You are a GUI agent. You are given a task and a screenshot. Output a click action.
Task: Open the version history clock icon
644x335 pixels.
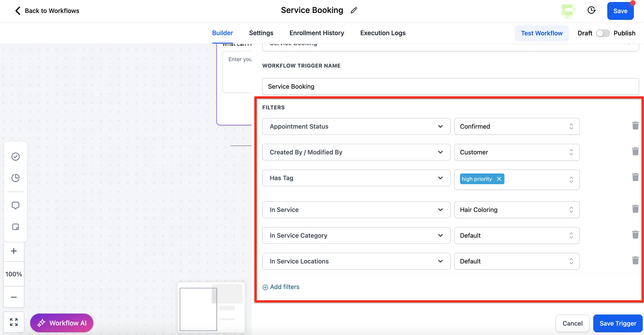coord(591,10)
